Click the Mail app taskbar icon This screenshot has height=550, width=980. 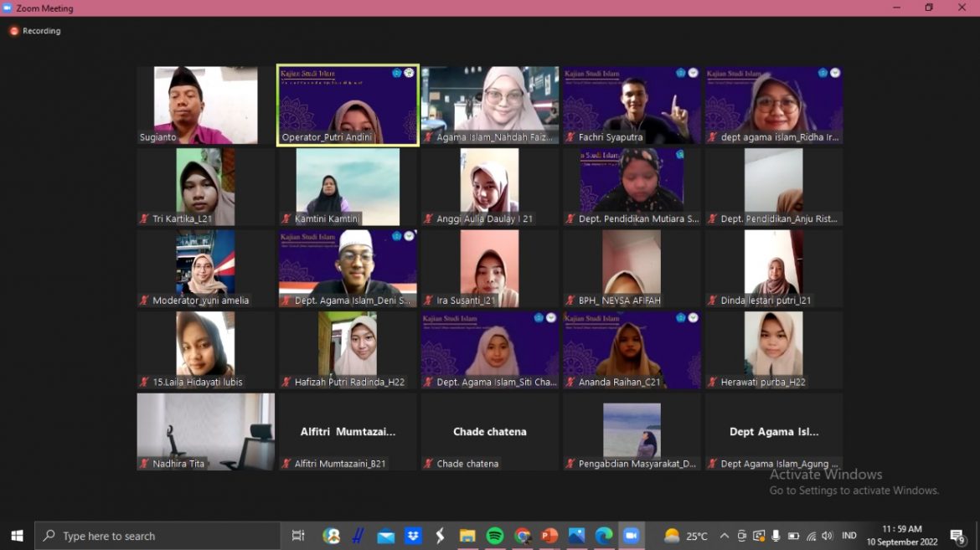pyautogui.click(x=385, y=536)
